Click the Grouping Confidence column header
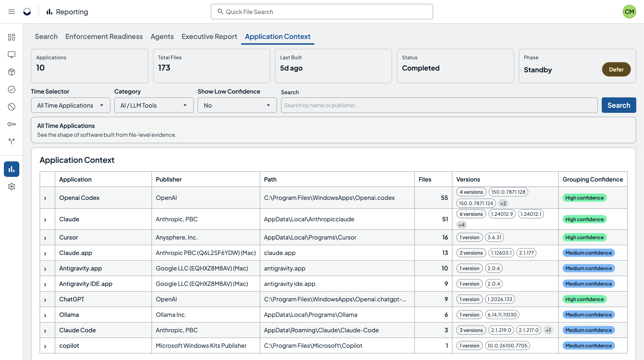 (592, 179)
